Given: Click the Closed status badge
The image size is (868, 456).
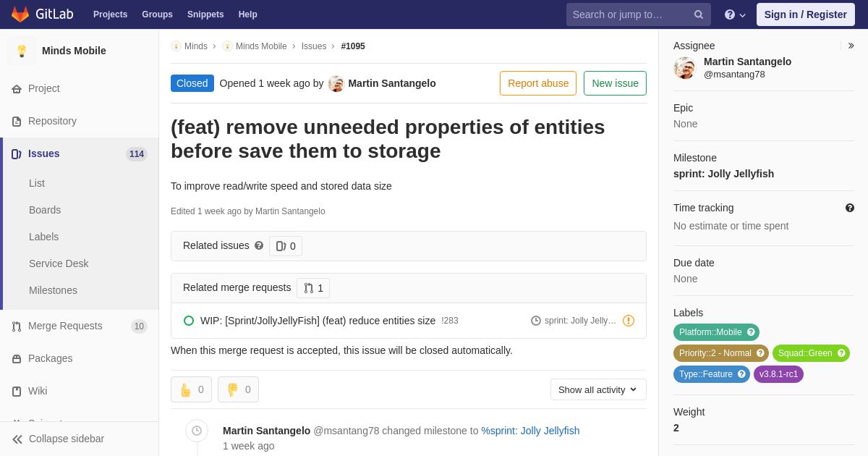Looking at the screenshot, I should 192,83.
